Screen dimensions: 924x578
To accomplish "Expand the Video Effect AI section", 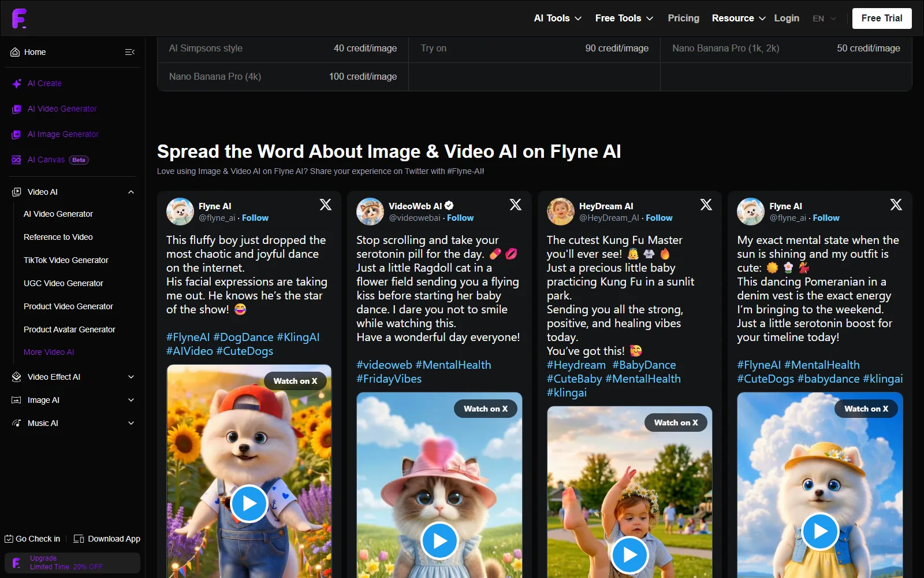I will (131, 377).
